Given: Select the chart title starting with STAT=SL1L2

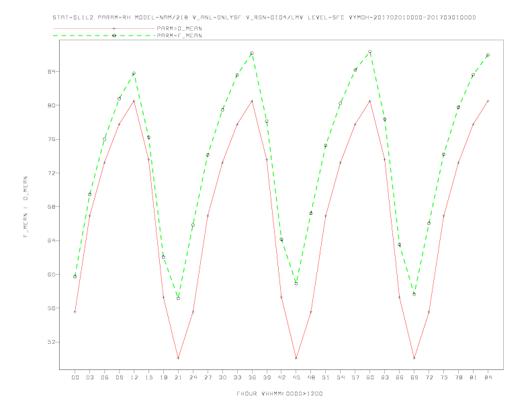Looking at the screenshot, I should 264,17.
